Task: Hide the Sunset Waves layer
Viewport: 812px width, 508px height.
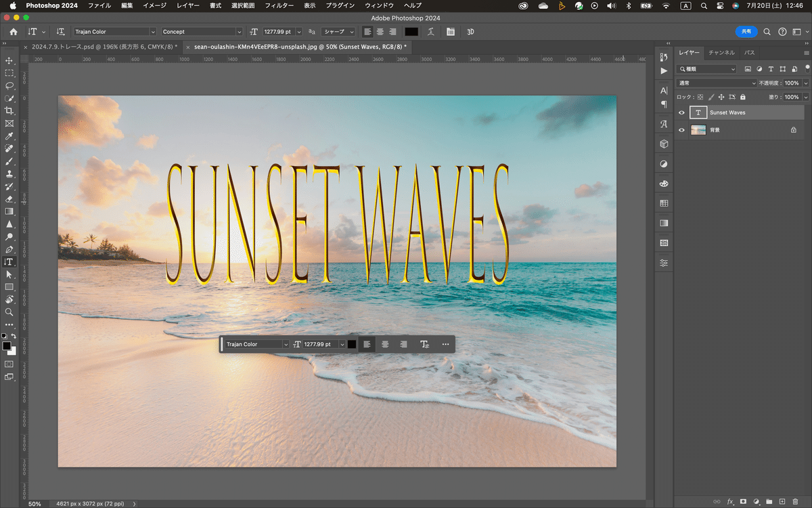Action: click(681, 112)
